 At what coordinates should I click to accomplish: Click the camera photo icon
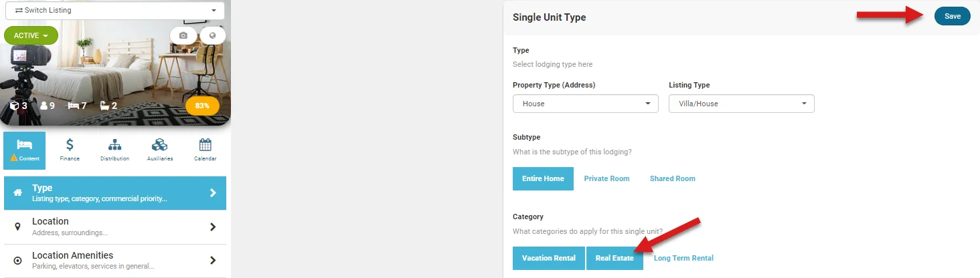tap(183, 35)
